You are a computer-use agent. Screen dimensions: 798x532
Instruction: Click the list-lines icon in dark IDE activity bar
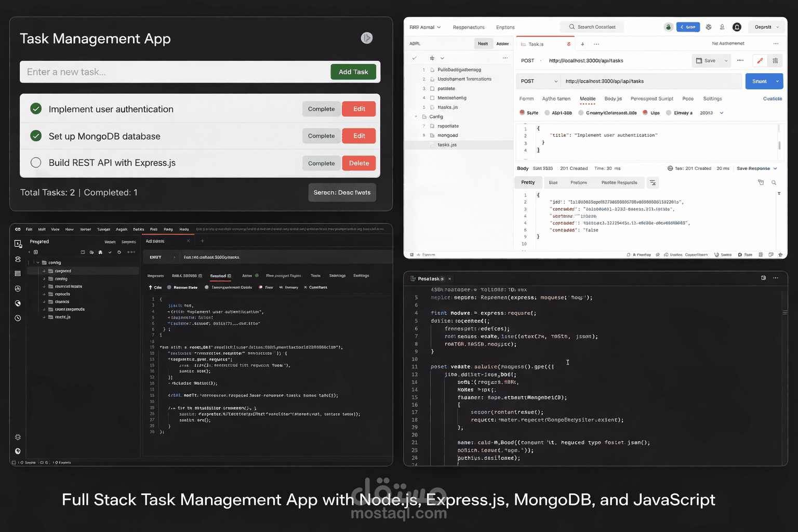(x=18, y=273)
